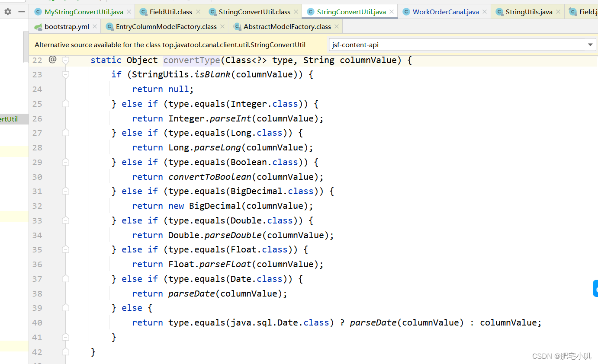Toggle code folding marker at line 29

(x=65, y=162)
